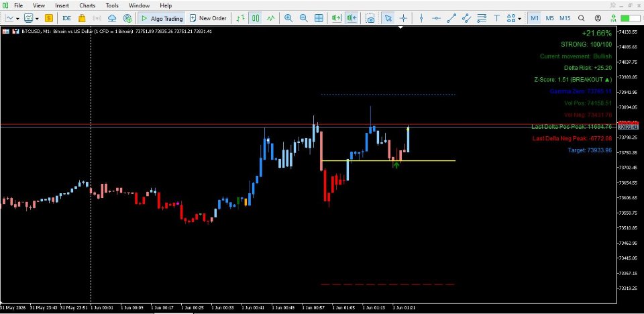Expand the chart type dropdown arrow

click(17, 19)
